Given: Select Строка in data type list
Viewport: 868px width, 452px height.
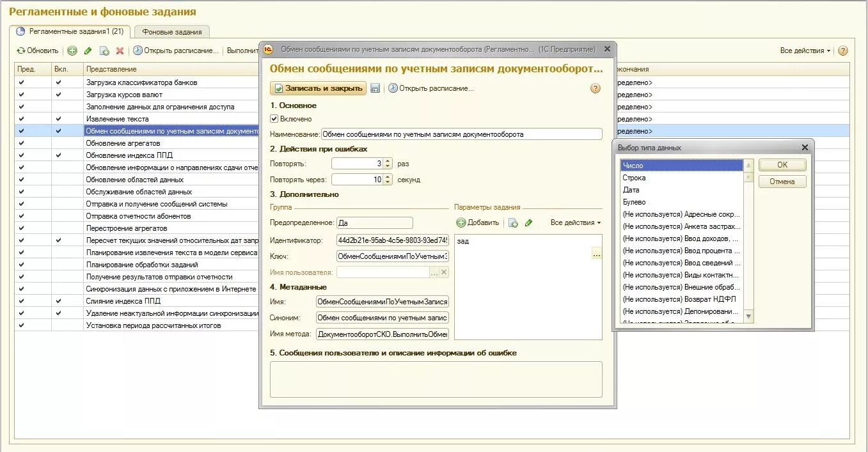Looking at the screenshot, I should pos(682,178).
